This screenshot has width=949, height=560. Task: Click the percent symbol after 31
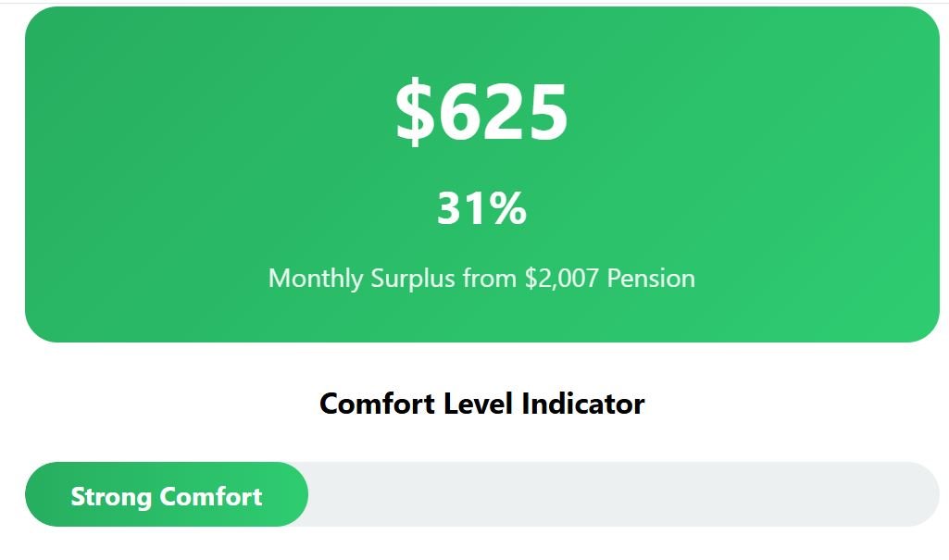pyautogui.click(x=508, y=209)
